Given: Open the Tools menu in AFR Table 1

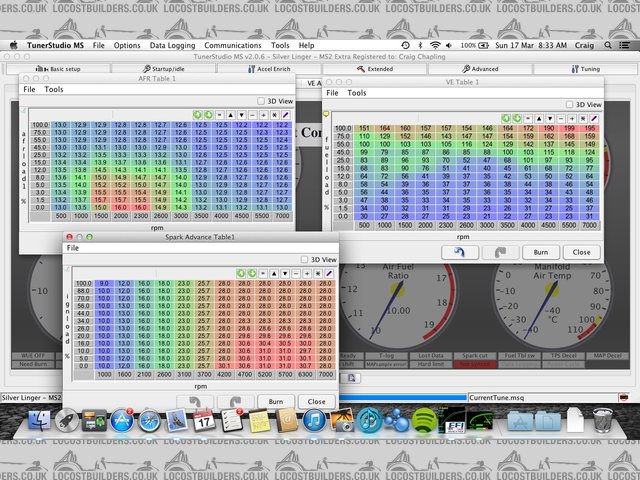Looking at the screenshot, I should coord(54,89).
